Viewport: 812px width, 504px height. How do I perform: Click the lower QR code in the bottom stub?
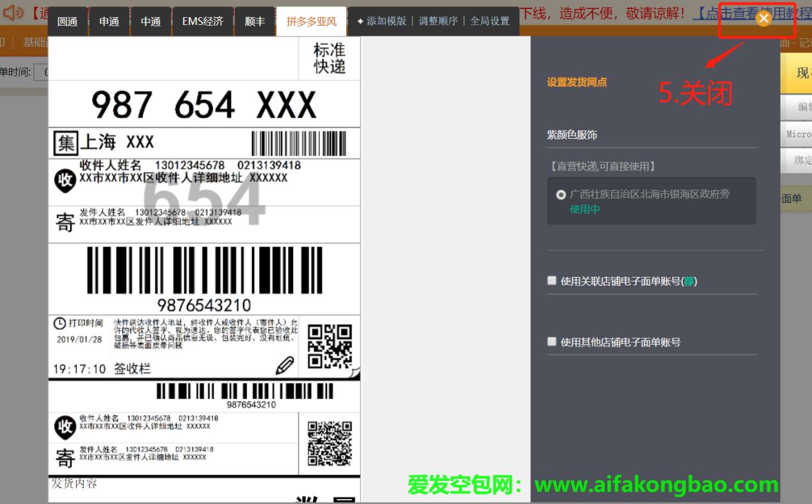point(330,443)
